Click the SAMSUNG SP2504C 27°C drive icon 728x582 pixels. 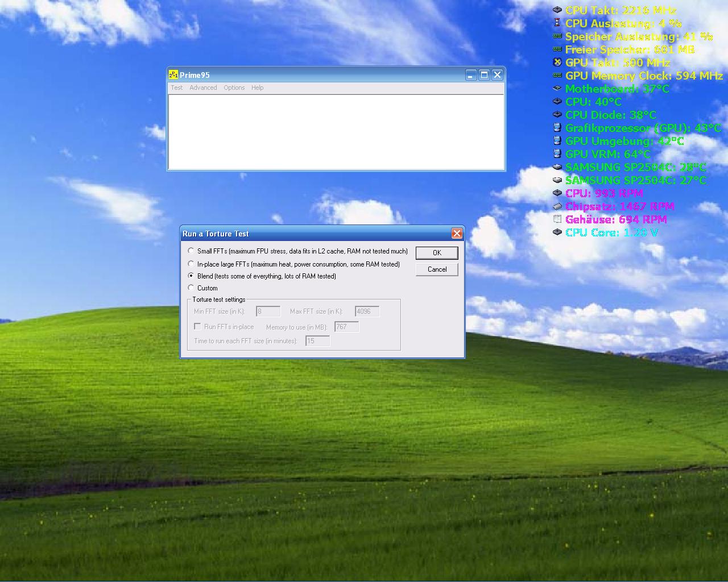pyautogui.click(x=557, y=180)
